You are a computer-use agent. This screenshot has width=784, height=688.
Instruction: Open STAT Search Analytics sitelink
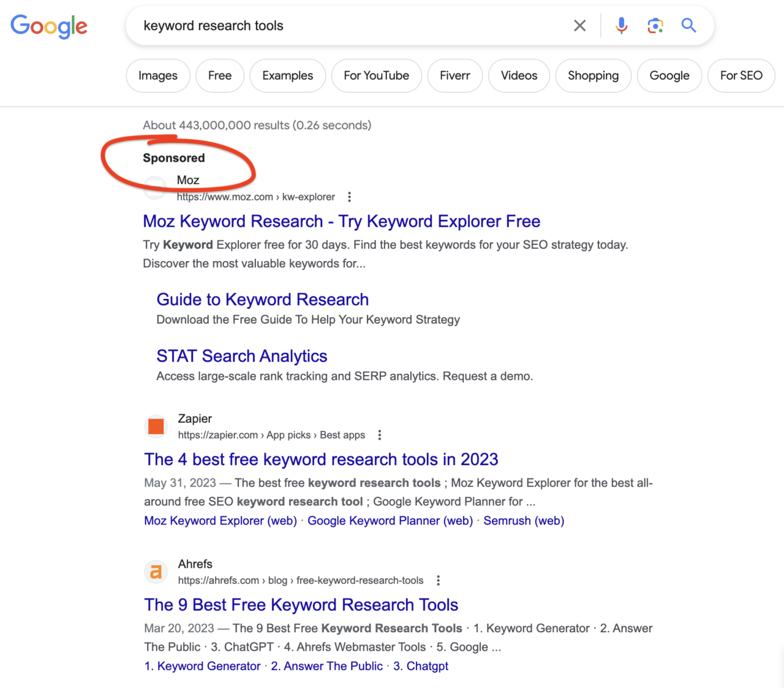[x=242, y=356]
